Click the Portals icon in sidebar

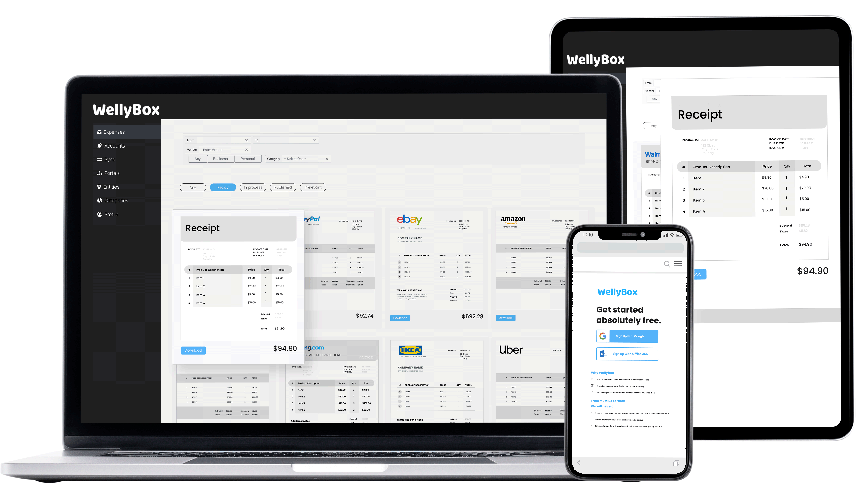pyautogui.click(x=100, y=173)
